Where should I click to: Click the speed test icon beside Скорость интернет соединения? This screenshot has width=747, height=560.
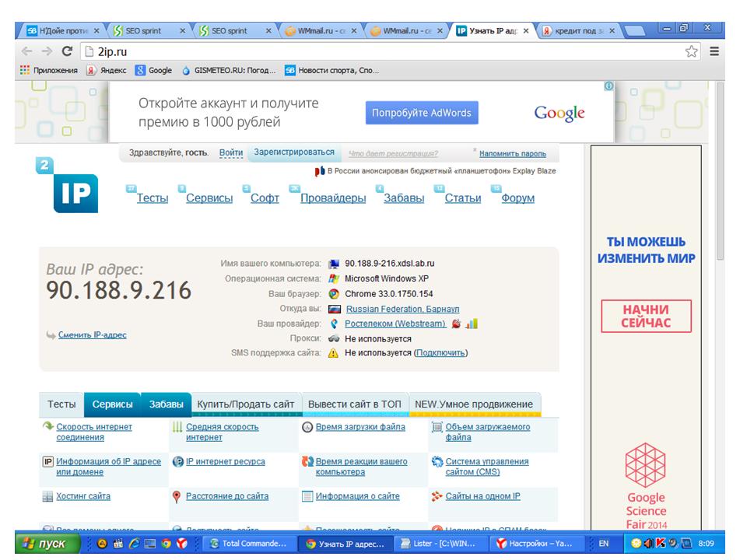click(x=47, y=426)
